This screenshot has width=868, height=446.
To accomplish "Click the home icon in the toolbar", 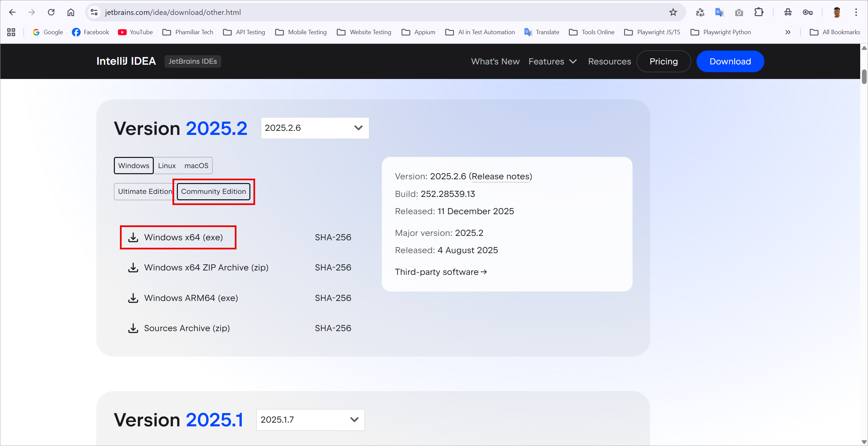I will point(70,13).
